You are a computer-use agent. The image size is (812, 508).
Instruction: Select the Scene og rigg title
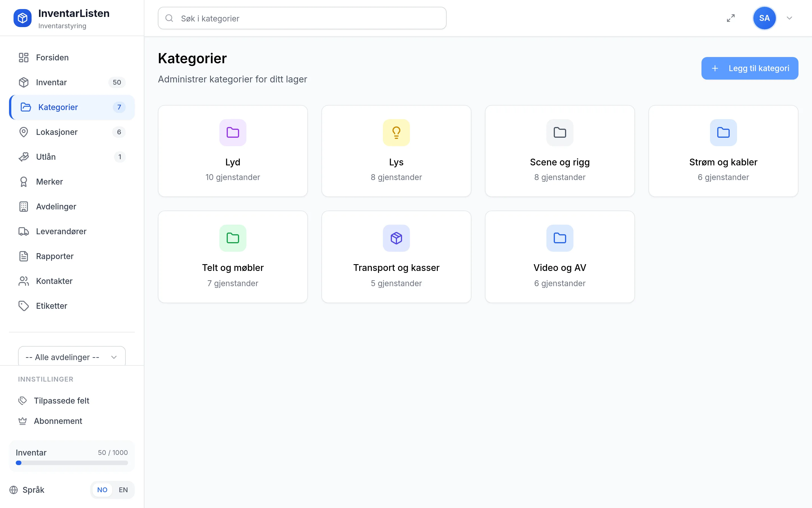560,162
